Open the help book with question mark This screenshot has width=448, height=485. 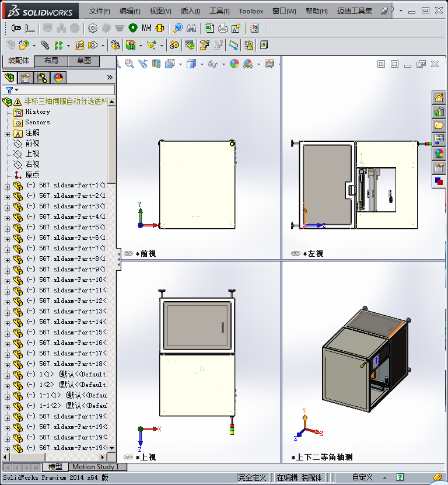click(x=254, y=28)
